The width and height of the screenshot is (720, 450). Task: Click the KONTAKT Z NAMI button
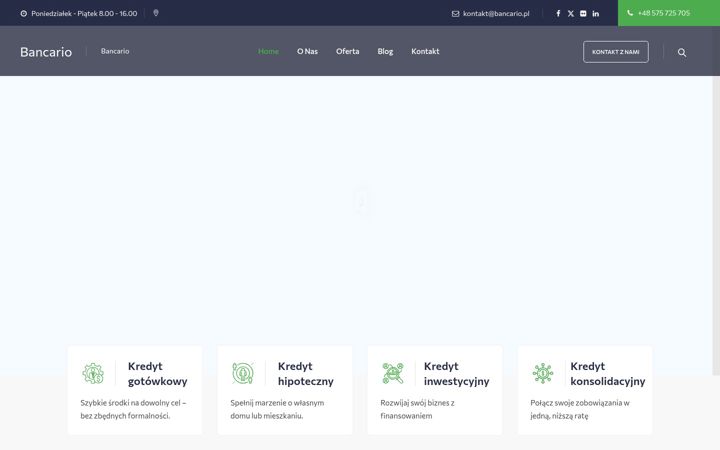(x=616, y=52)
